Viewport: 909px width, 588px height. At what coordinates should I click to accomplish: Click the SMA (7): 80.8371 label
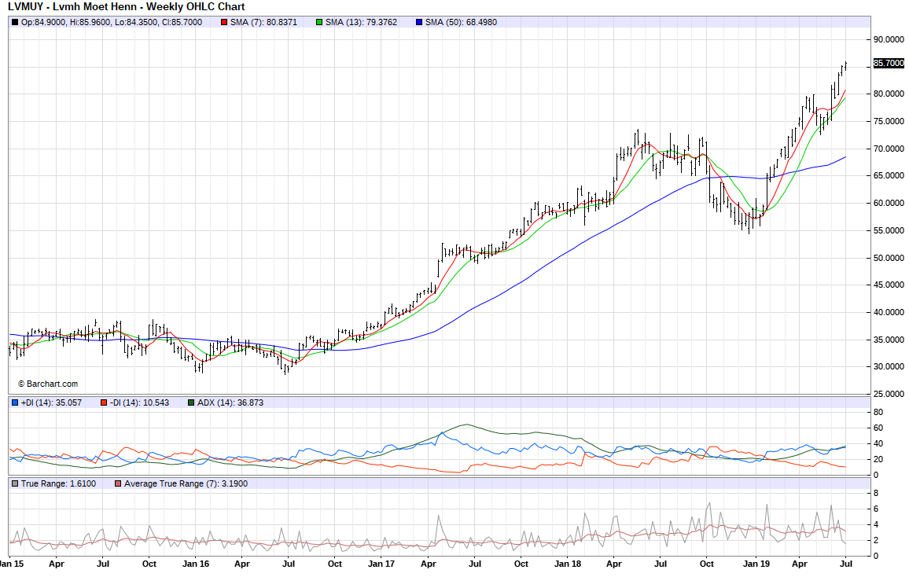263,23
